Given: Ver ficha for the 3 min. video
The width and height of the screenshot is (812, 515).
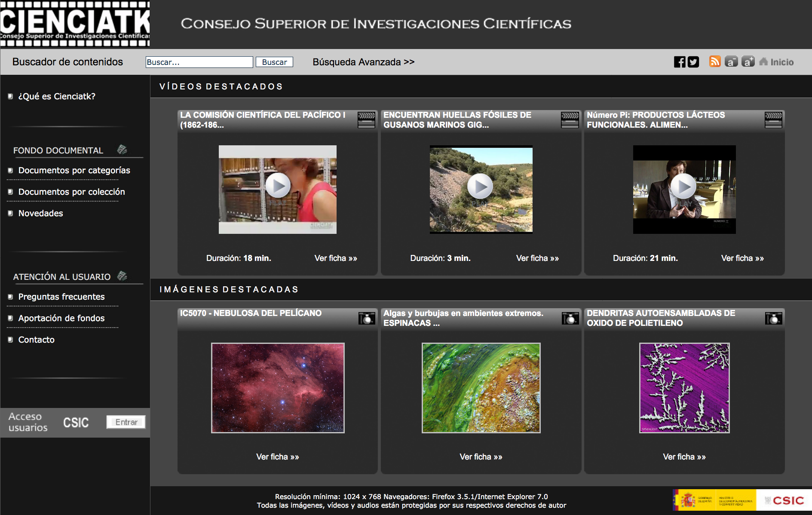Looking at the screenshot, I should (537, 258).
